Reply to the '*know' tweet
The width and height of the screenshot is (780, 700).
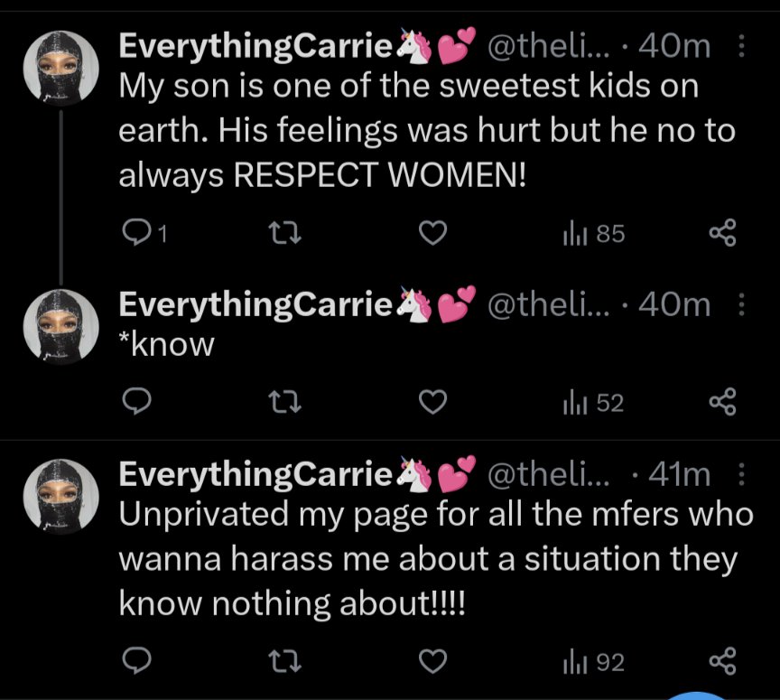coord(135,403)
